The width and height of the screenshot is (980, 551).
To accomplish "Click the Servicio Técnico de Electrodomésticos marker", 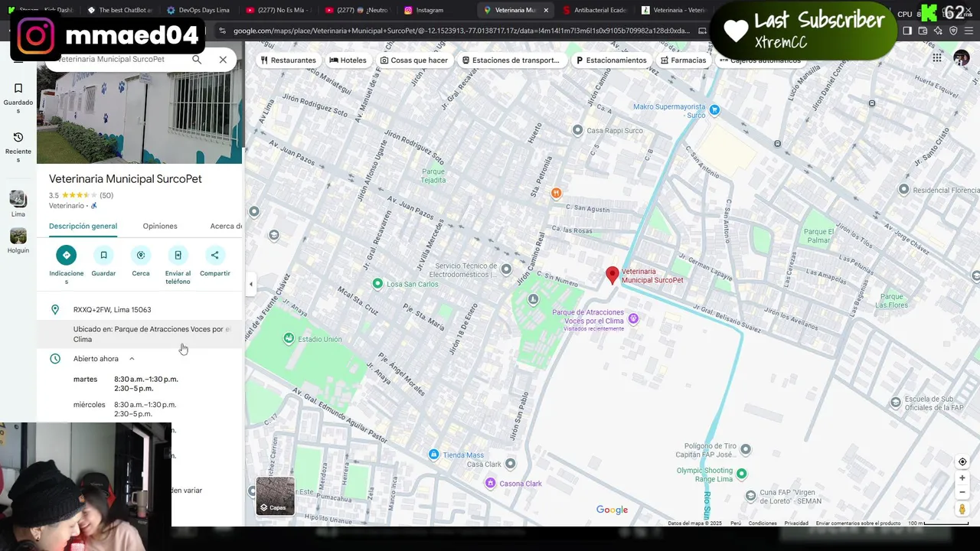I will pos(506,269).
